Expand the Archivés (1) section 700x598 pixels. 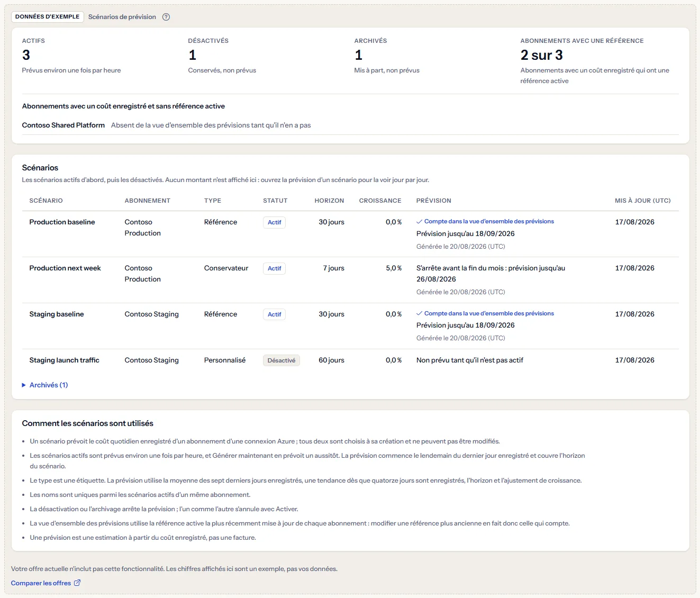point(45,385)
